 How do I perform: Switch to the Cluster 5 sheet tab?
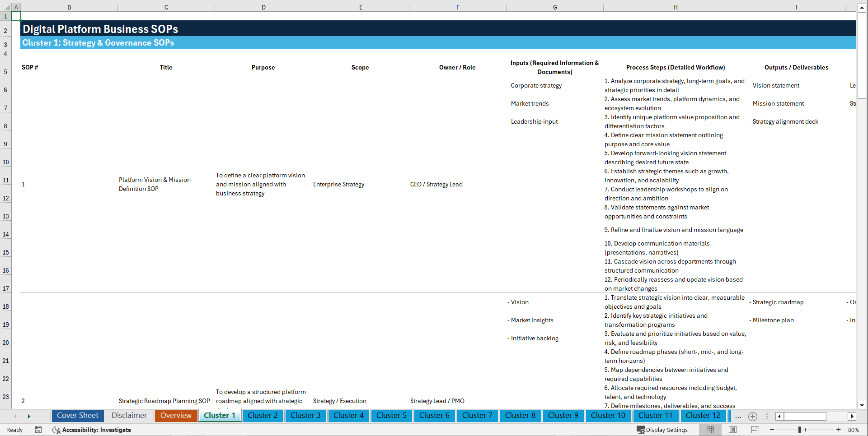pyautogui.click(x=391, y=416)
